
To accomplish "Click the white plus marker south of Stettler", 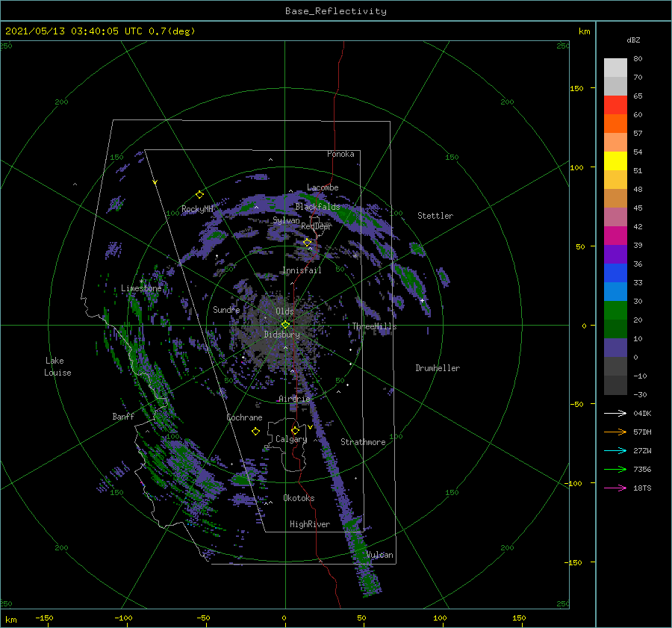I will [422, 300].
